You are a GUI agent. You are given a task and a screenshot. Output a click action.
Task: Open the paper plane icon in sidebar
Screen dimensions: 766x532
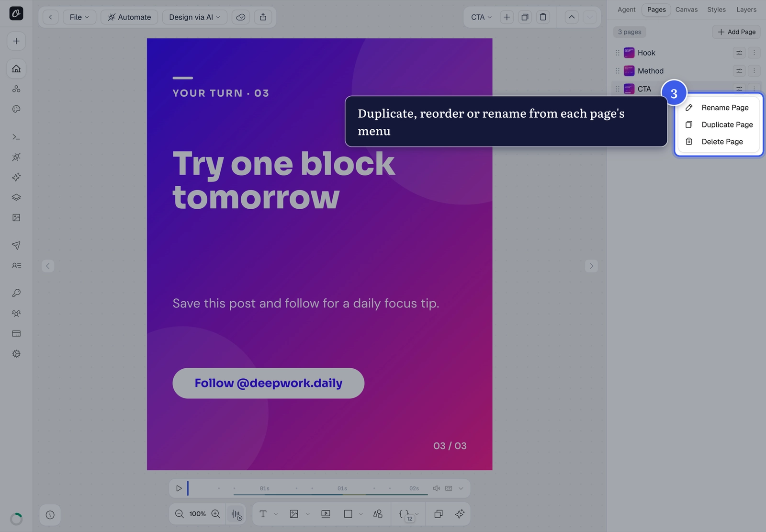point(16,245)
